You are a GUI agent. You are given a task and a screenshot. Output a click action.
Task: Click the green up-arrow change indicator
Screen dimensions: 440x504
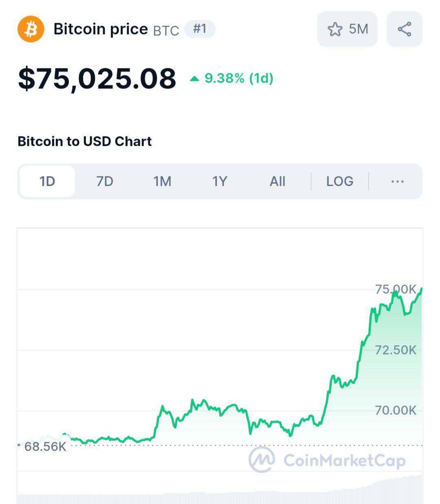pyautogui.click(x=195, y=79)
